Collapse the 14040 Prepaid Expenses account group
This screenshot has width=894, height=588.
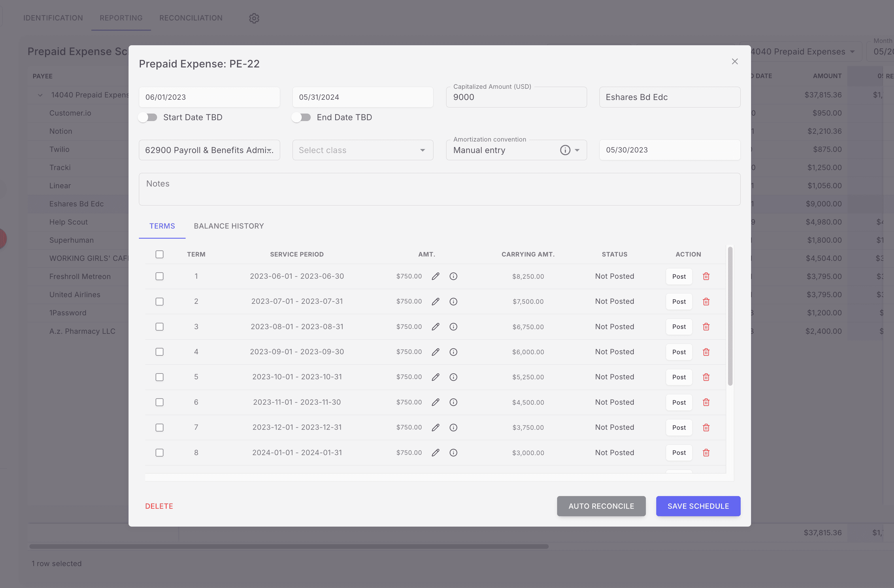(x=40, y=95)
